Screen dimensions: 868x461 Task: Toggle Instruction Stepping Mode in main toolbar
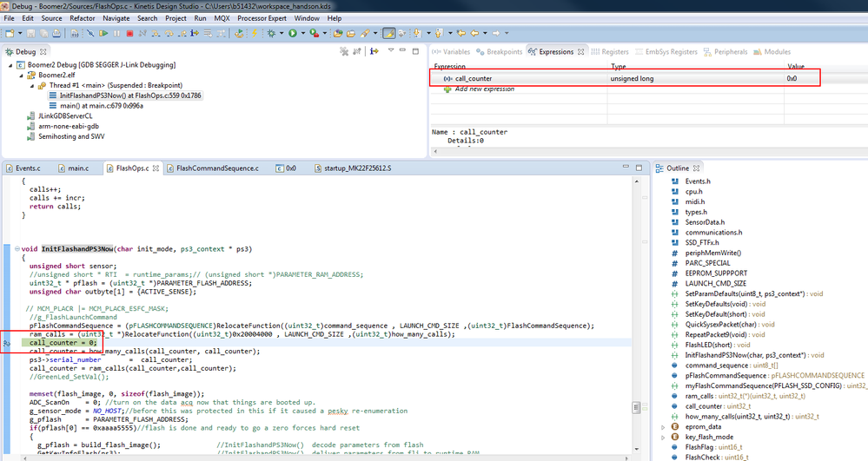pos(195,33)
